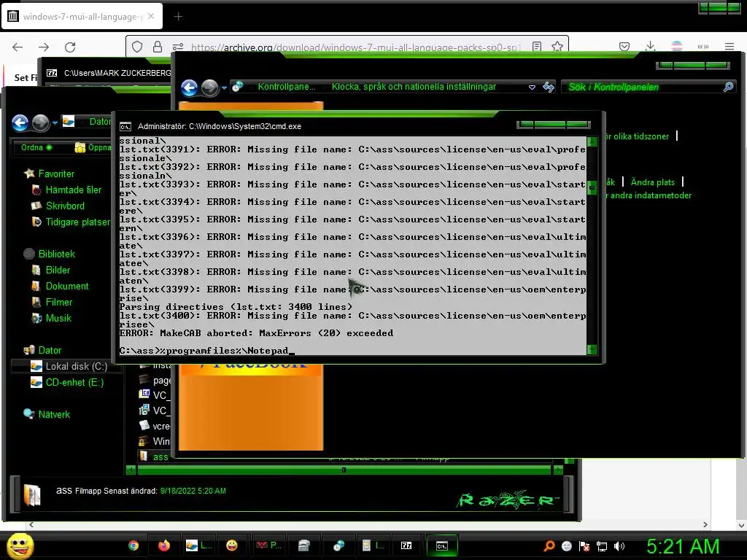Open the Dokument library

tap(66, 286)
